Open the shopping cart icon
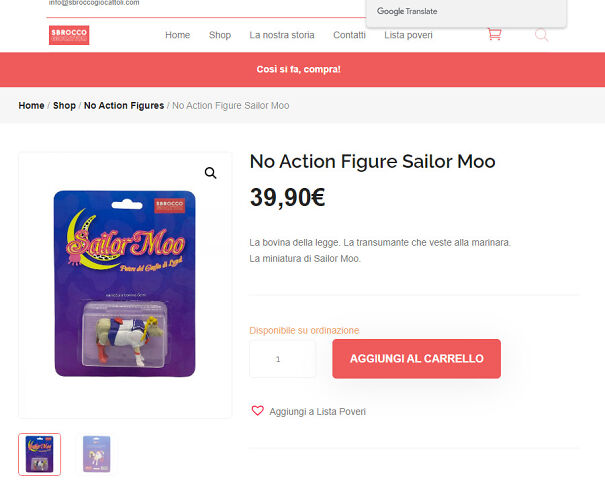The width and height of the screenshot is (605, 484). [494, 34]
